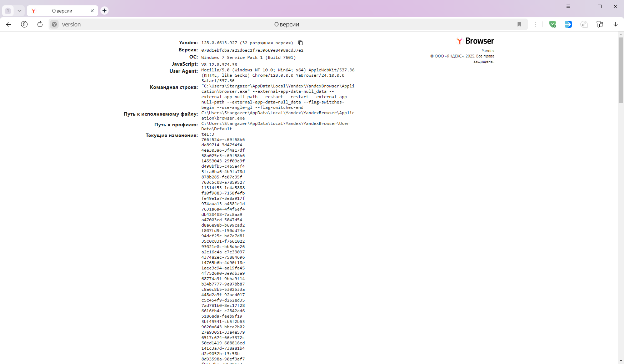Viewport: 624px width, 364px height.
Task: Click the ation\browser.exe executable path line
Action: [x=223, y=118]
